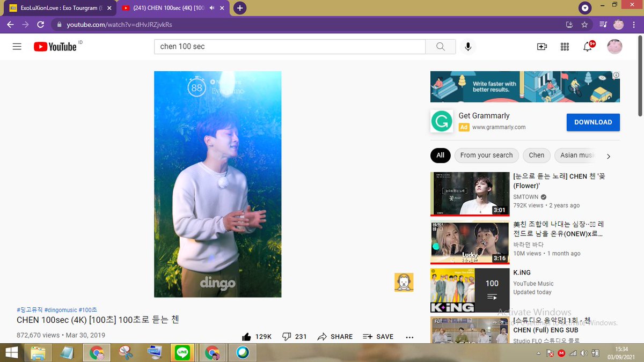The width and height of the screenshot is (644, 362).
Task: Open Chrome profile avatar in toolbar
Action: click(618, 25)
